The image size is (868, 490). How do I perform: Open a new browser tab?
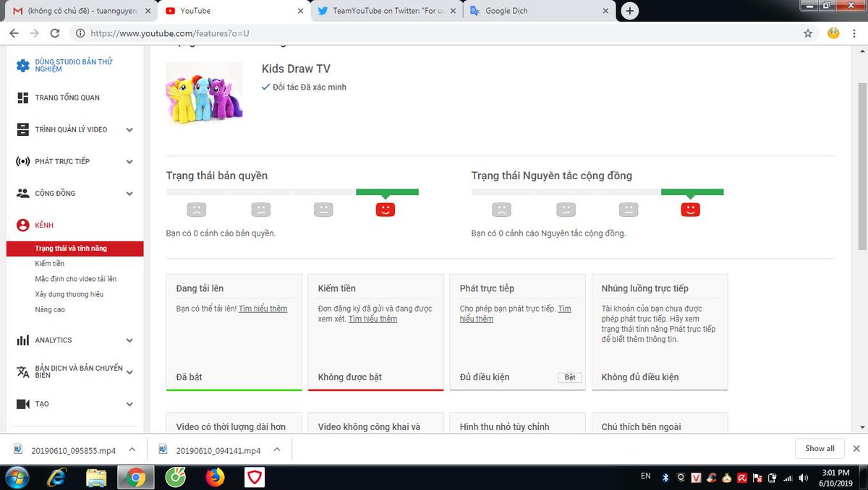630,11
